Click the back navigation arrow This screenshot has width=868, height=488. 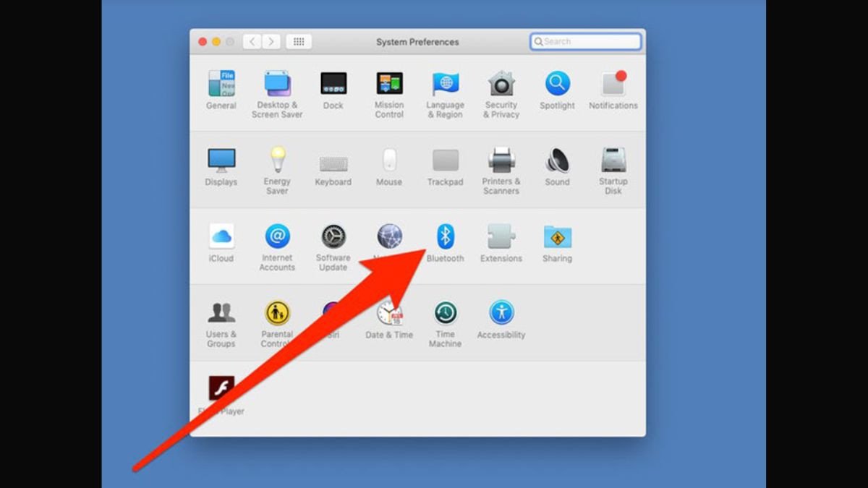point(251,41)
